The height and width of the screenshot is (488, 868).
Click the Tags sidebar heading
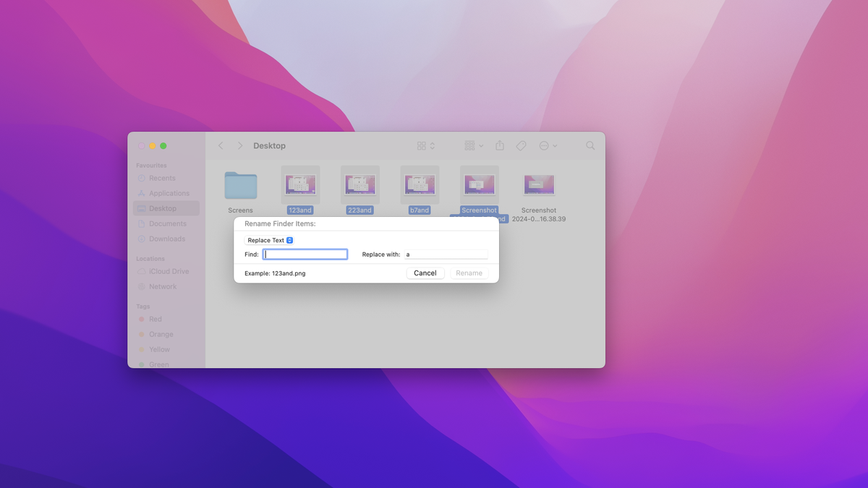pos(143,307)
